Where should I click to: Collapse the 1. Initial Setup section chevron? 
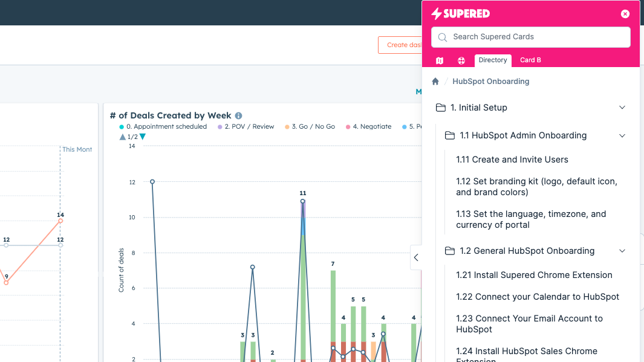click(x=622, y=108)
